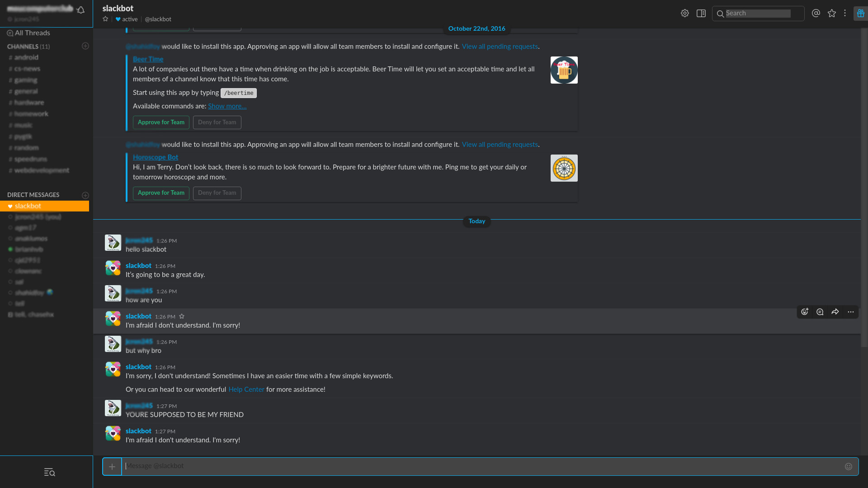Image resolution: width=868 pixels, height=488 pixels.
Task: Toggle the details pane icon
Action: 701,14
